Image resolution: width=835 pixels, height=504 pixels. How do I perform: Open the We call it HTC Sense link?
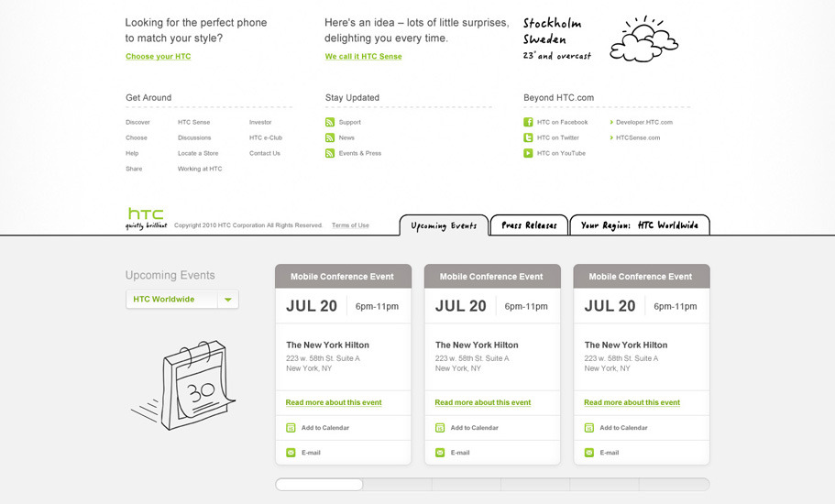(x=363, y=57)
